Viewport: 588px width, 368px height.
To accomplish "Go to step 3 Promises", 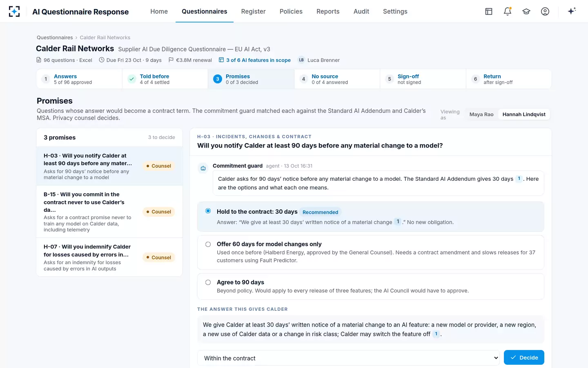I will (252, 79).
